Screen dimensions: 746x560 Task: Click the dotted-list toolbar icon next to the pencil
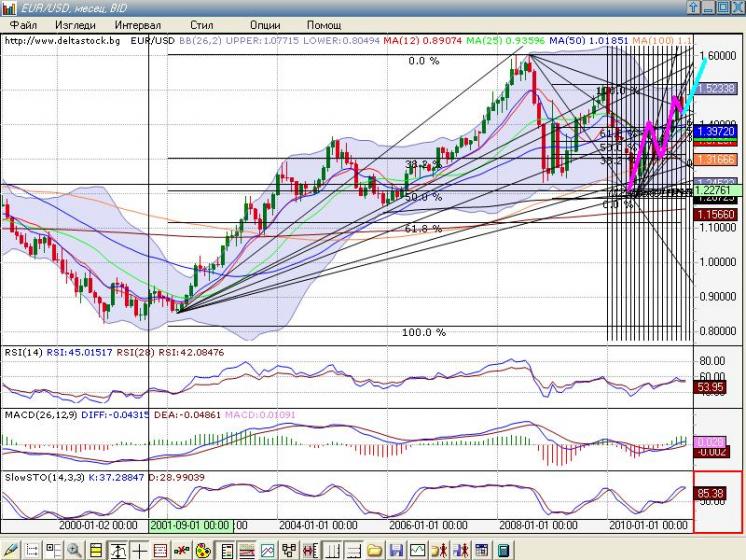[x=32, y=550]
